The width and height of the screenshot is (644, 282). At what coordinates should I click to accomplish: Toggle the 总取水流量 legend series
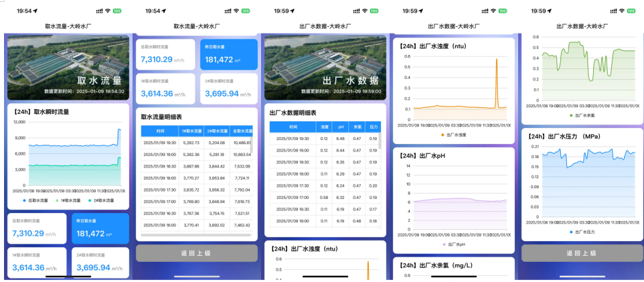(x=35, y=200)
